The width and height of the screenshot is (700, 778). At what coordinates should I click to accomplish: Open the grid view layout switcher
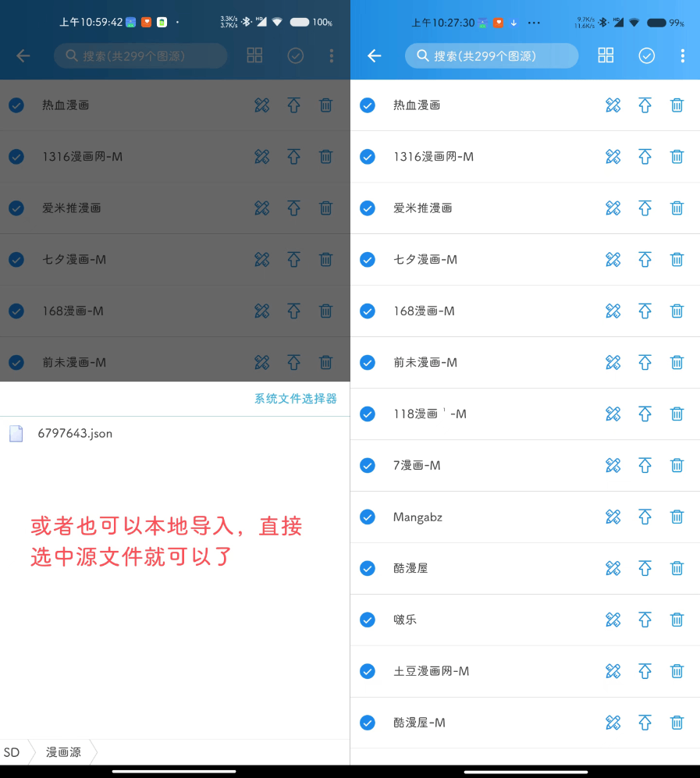(x=606, y=55)
